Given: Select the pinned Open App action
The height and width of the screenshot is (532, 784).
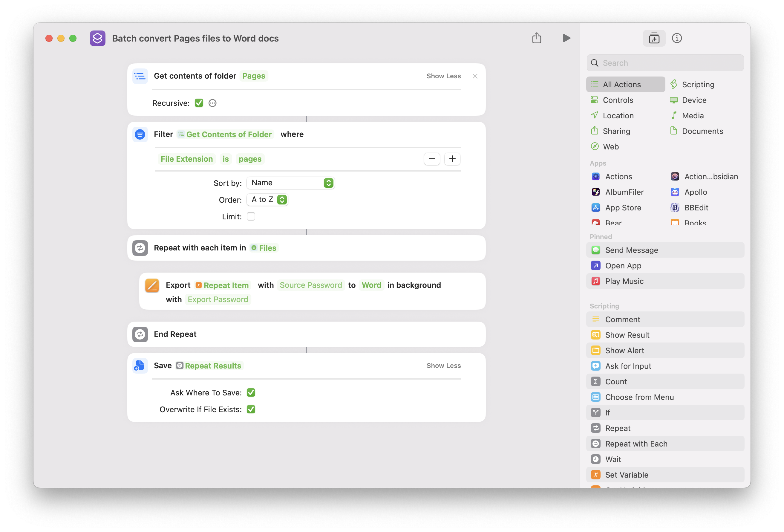Looking at the screenshot, I should (665, 266).
